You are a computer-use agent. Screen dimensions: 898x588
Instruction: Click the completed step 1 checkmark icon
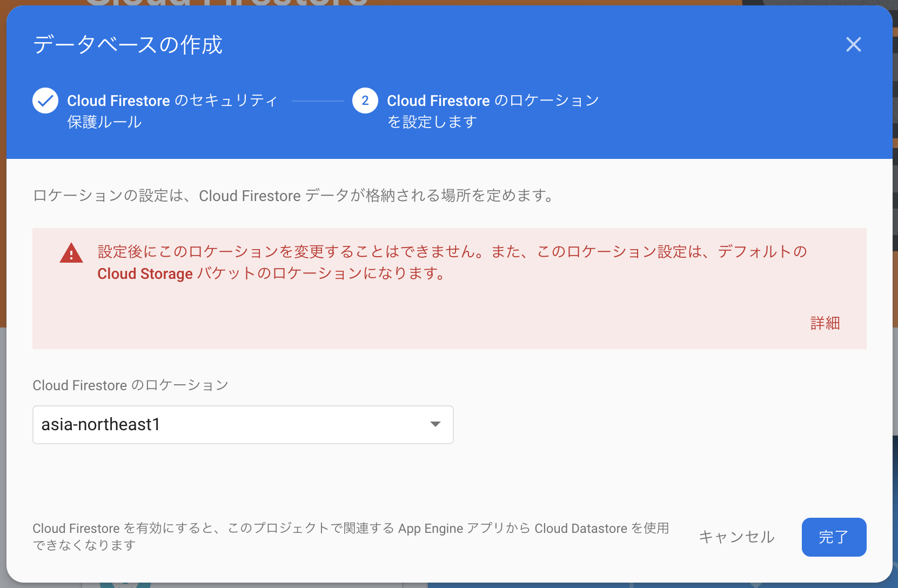(45, 101)
